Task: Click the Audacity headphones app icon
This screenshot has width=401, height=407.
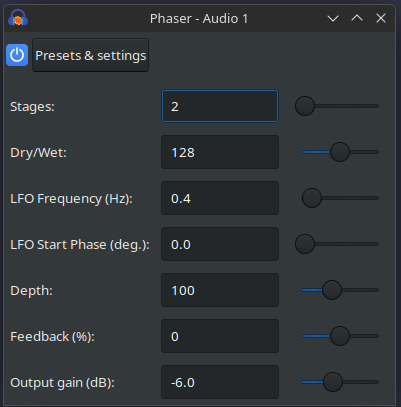Action: [x=18, y=18]
